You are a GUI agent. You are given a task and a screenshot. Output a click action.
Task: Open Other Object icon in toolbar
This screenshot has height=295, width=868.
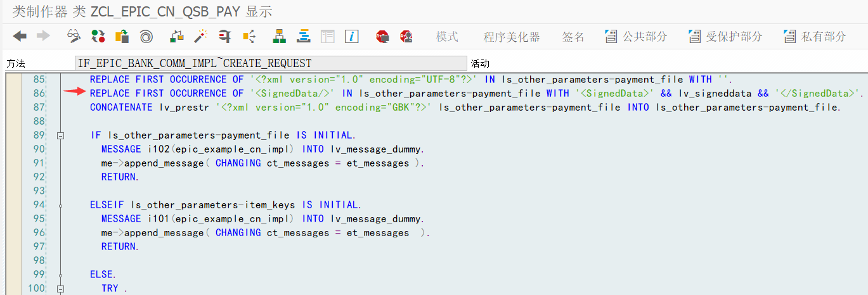[122, 37]
